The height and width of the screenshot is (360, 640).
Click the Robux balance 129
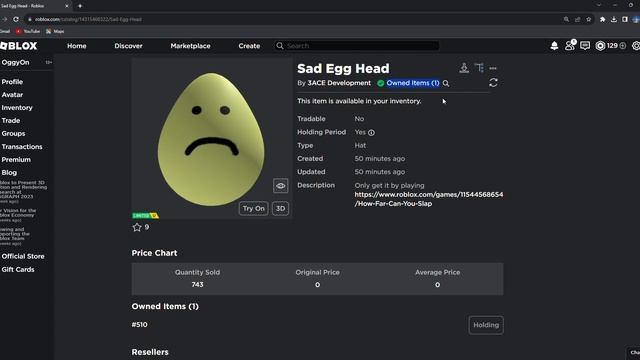[612, 46]
